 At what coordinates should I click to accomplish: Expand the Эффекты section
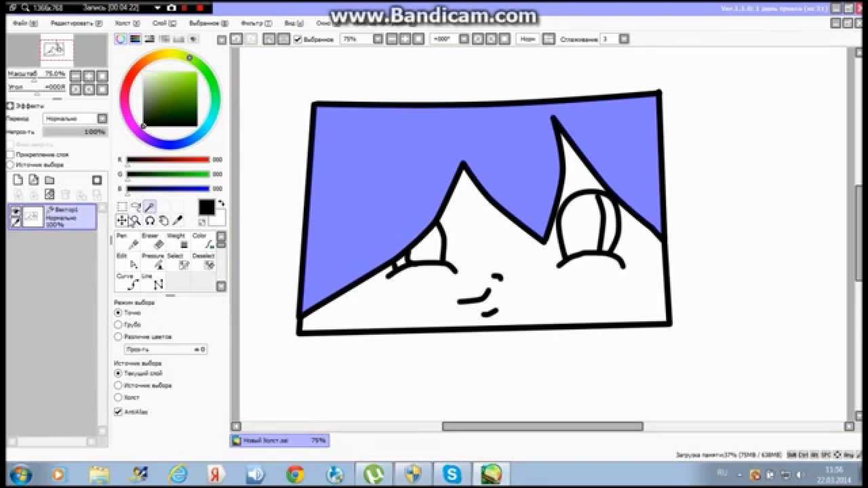point(10,106)
